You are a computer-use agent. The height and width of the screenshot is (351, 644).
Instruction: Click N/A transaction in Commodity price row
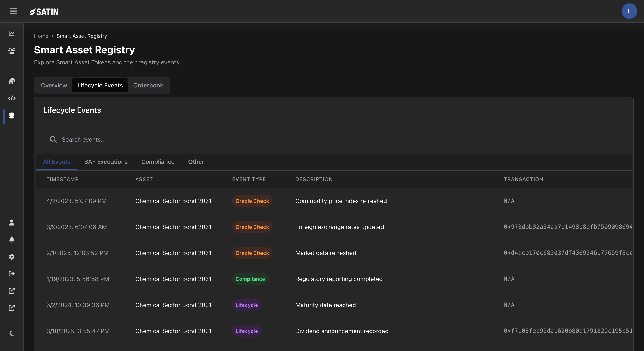pyautogui.click(x=509, y=201)
